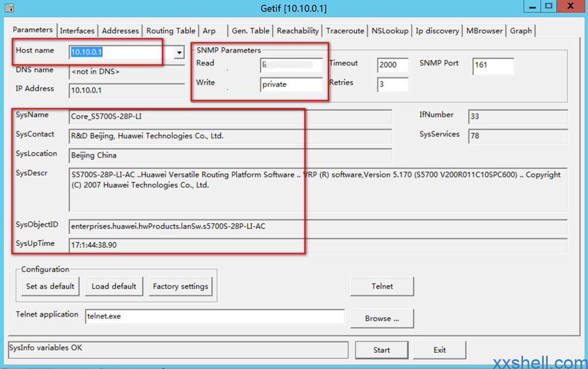Image resolution: width=588 pixels, height=369 pixels.
Task: Click the Retries field showing 3
Action: [393, 84]
